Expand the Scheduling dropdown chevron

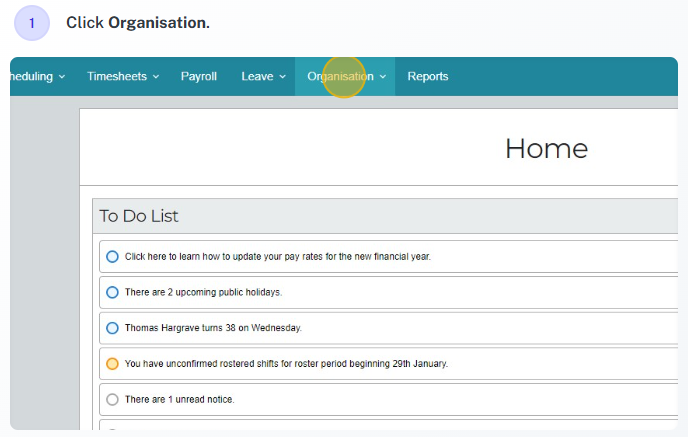62,77
